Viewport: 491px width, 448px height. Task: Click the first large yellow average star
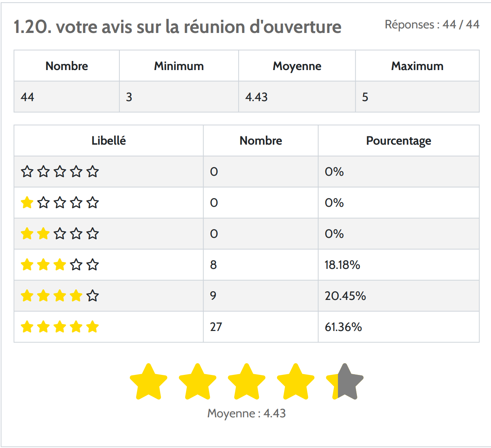click(149, 382)
